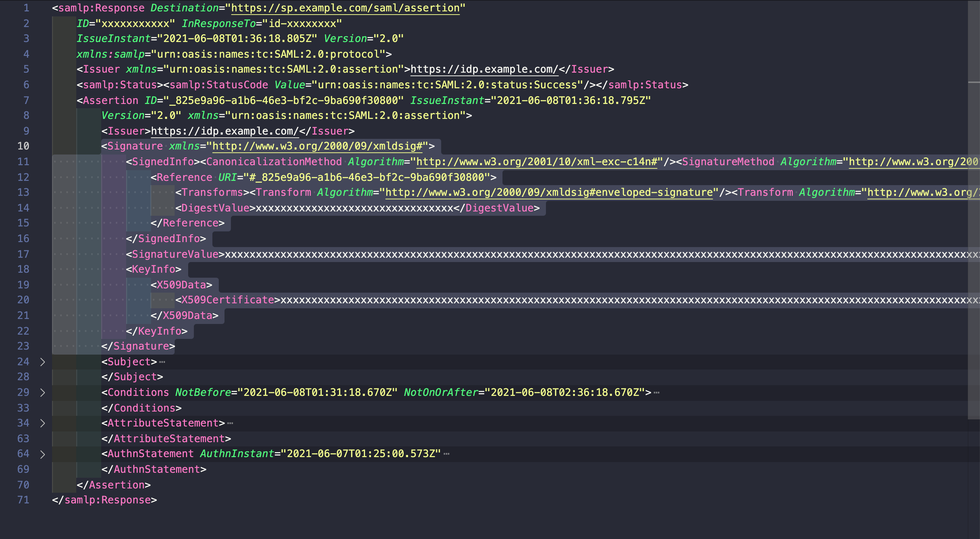The image size is (980, 539).
Task: Unfold the AttributeStatement section chevron
Action: click(43, 423)
